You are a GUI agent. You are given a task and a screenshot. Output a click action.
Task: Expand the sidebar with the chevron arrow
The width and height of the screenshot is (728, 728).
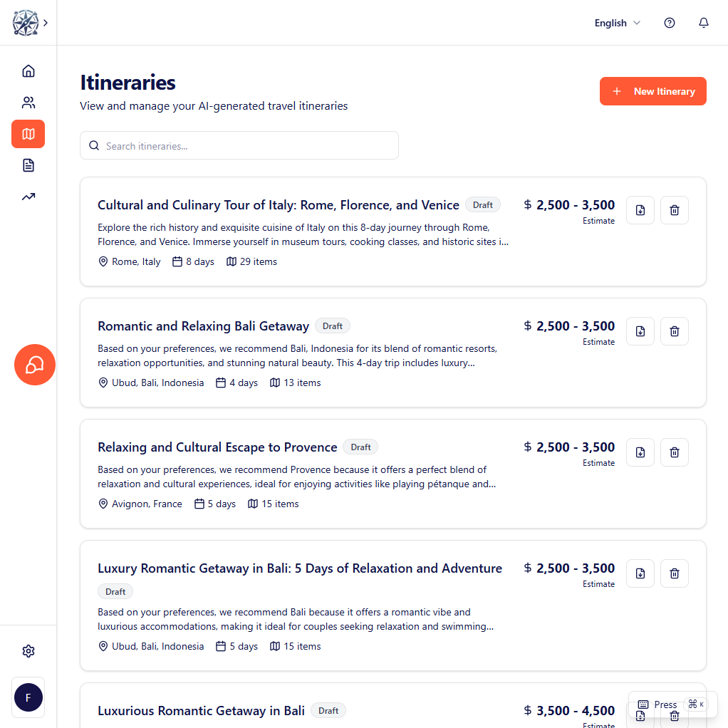click(x=46, y=22)
